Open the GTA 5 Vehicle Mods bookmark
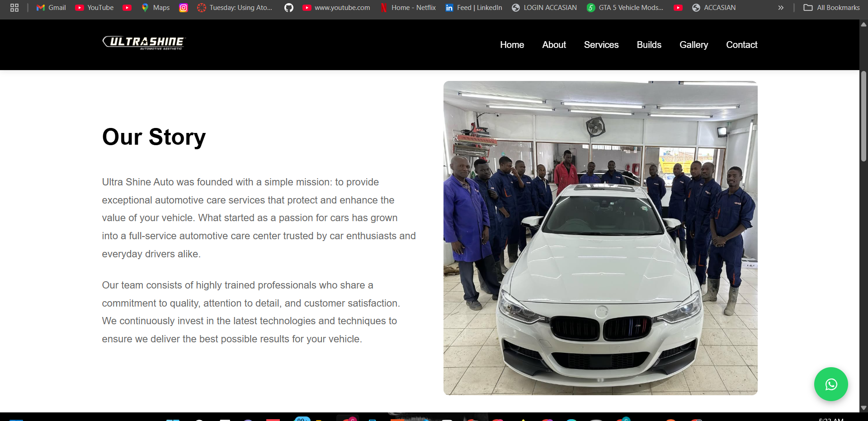868x421 pixels. [x=625, y=8]
